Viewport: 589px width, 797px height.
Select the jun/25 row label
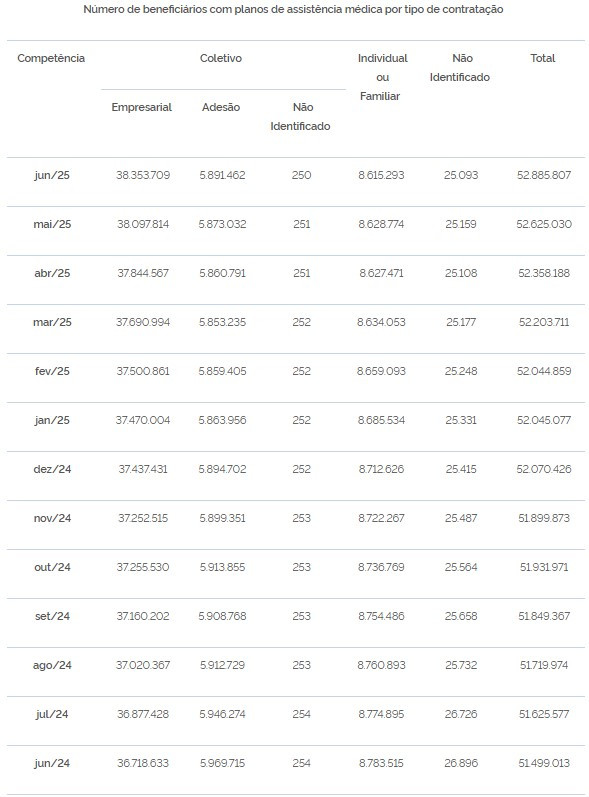52,175
